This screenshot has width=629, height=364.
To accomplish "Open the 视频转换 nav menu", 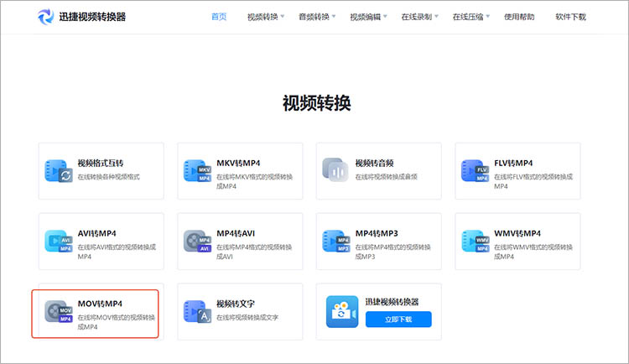I will pyautogui.click(x=263, y=17).
